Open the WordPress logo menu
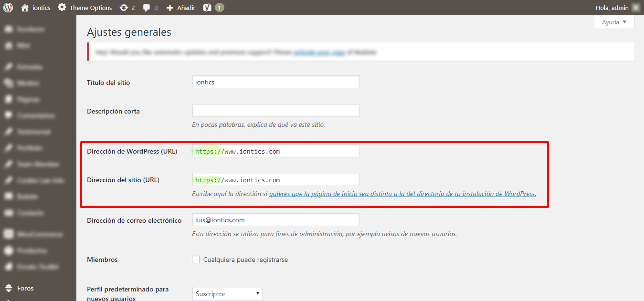Screen dimensions: 644x301 point(8,8)
